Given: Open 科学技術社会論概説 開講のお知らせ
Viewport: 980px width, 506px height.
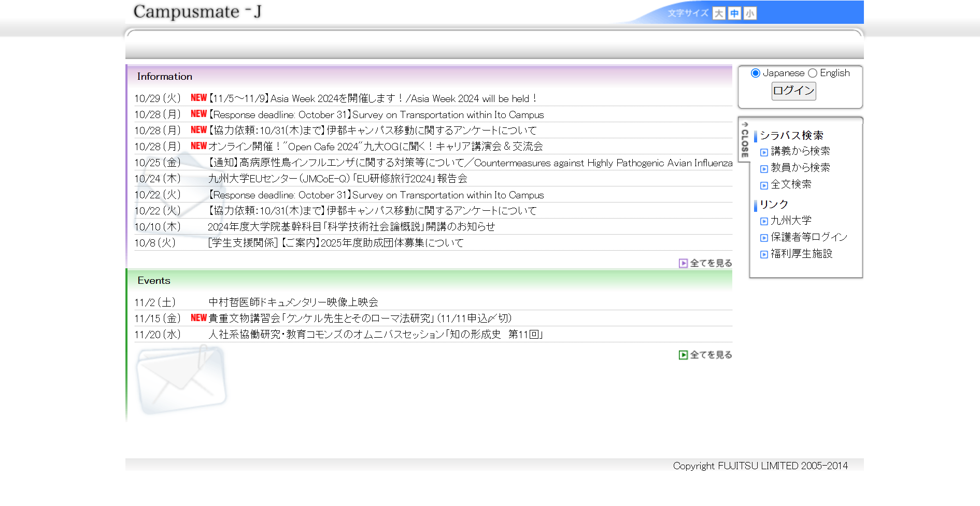Looking at the screenshot, I should (x=351, y=227).
